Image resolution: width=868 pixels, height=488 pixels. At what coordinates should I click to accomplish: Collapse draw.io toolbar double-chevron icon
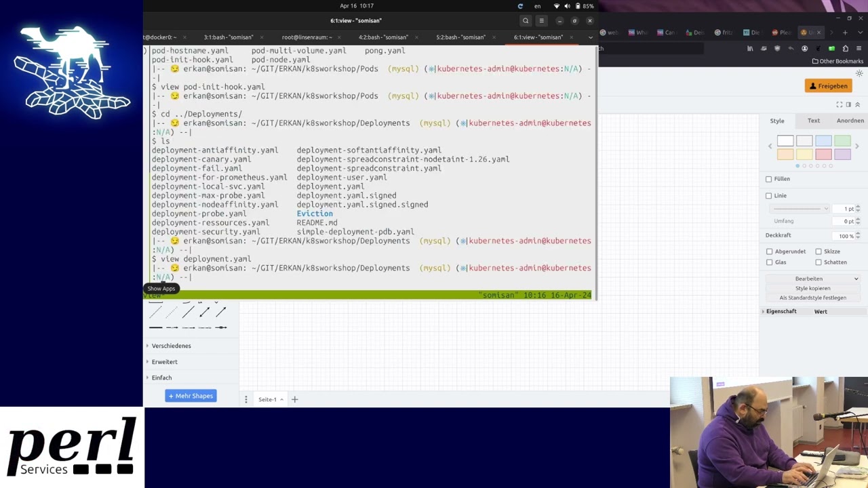click(x=857, y=104)
